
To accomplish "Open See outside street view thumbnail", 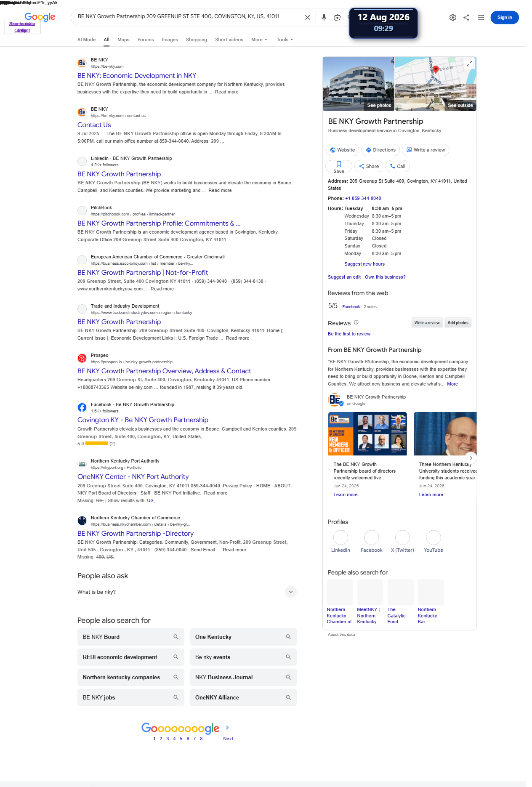I will [436, 97].
